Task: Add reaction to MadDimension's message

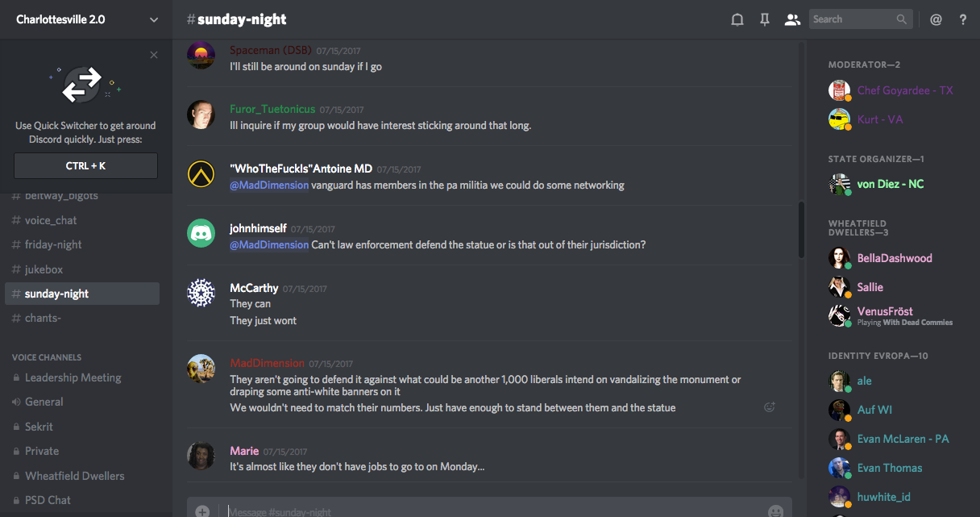Action: [770, 407]
